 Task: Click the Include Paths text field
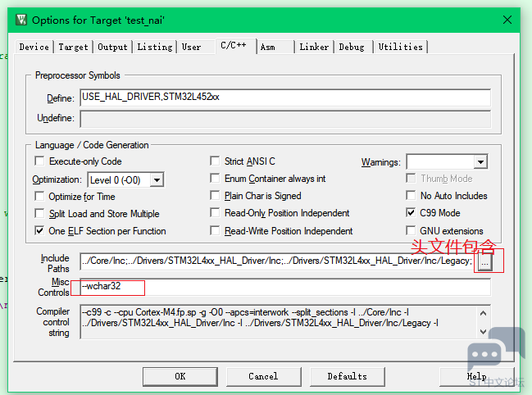point(278,261)
